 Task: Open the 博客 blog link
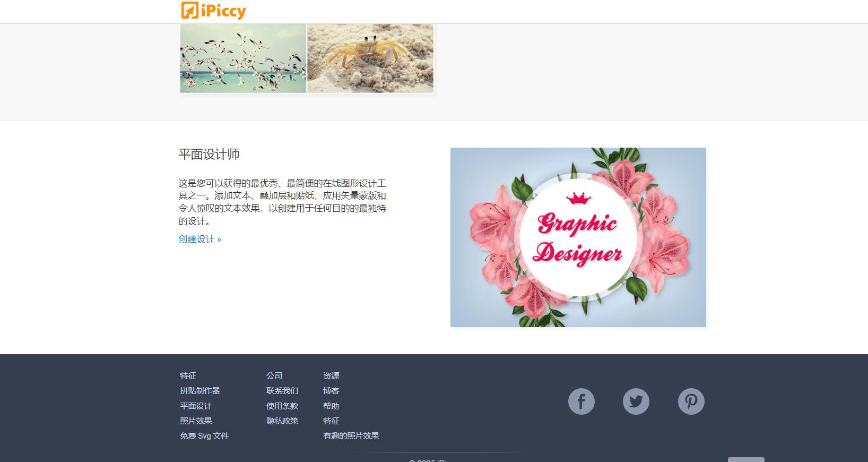tap(331, 391)
